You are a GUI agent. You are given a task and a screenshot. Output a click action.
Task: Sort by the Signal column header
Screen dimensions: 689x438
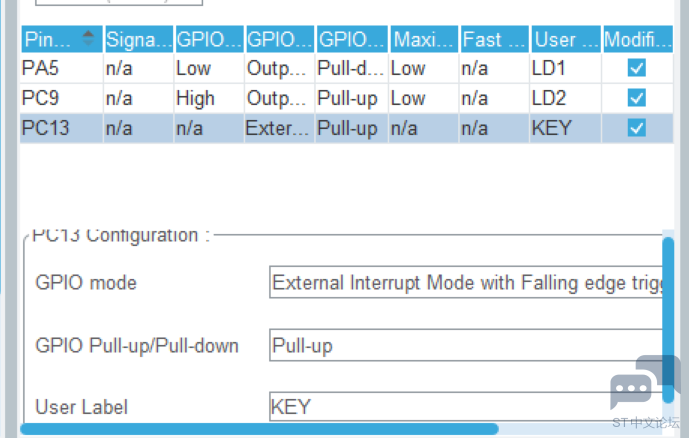point(139,39)
